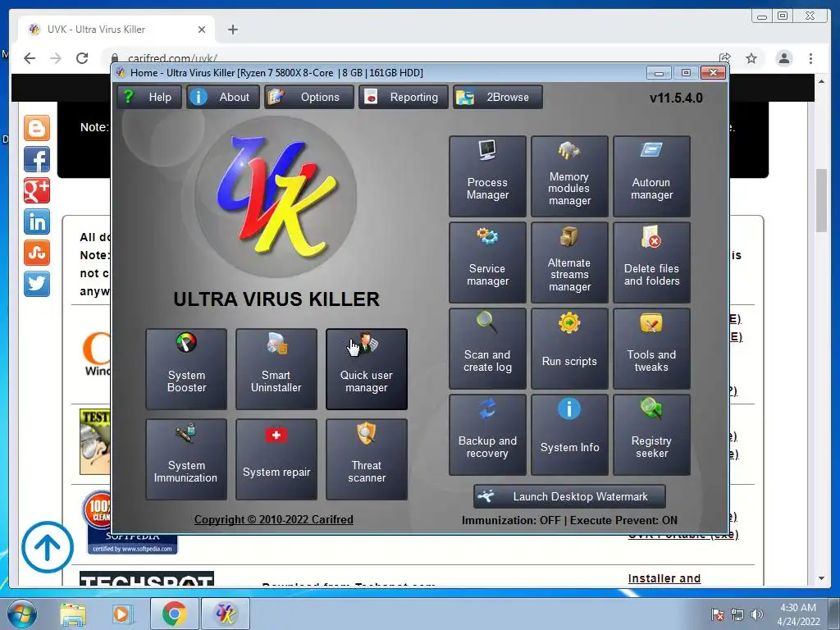Open Alternate streams manager
The height and width of the screenshot is (630, 840).
569,262
